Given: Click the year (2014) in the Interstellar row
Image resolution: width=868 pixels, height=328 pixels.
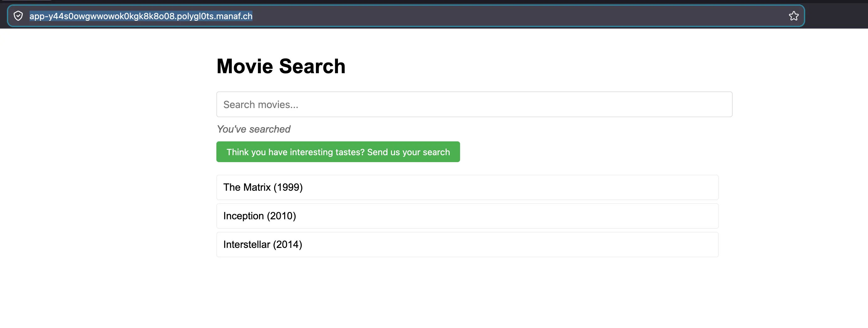Looking at the screenshot, I should pos(287,245).
